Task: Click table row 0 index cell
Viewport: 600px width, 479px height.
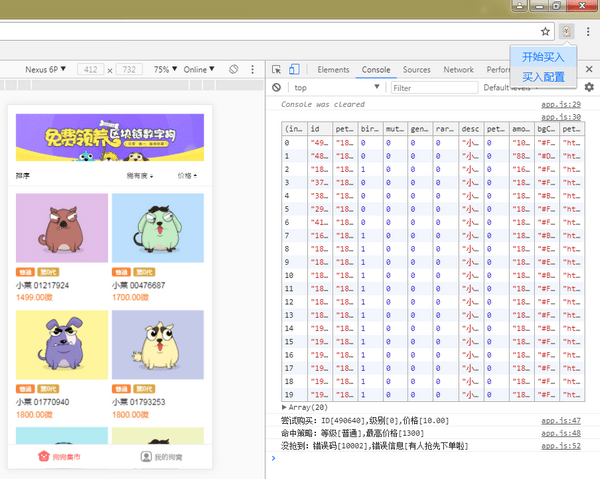Action: [x=294, y=143]
